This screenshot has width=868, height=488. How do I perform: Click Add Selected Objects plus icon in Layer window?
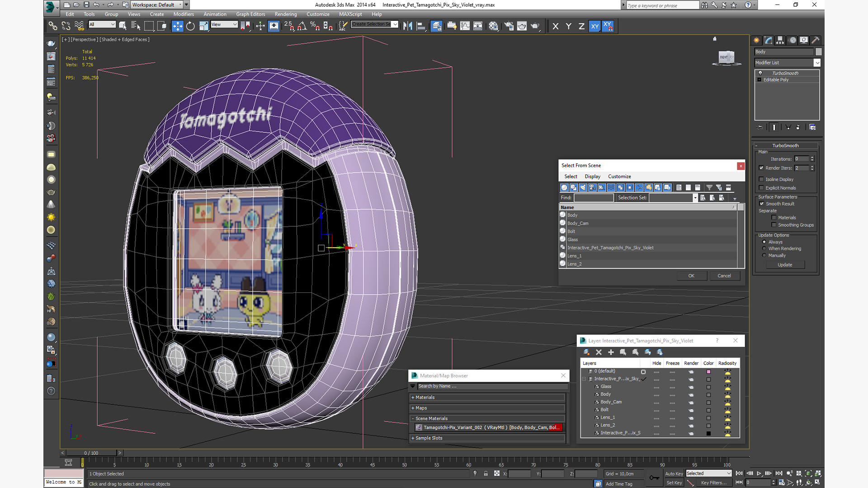tap(611, 352)
